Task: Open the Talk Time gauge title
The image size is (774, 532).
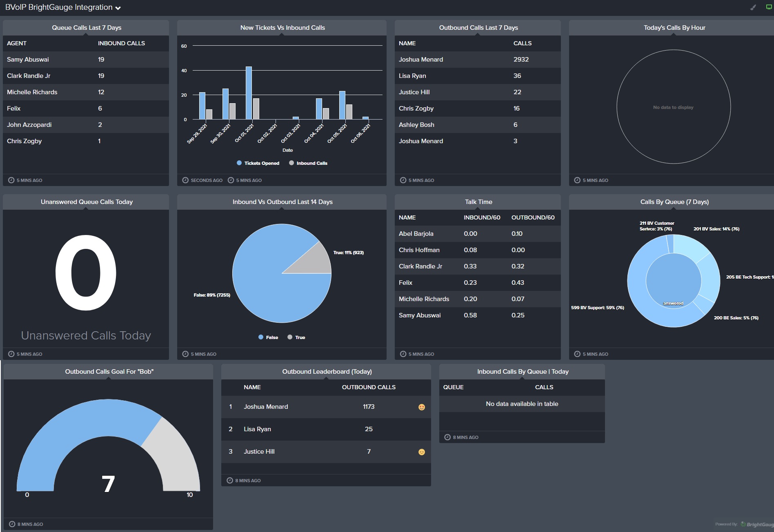Action: pyautogui.click(x=478, y=202)
